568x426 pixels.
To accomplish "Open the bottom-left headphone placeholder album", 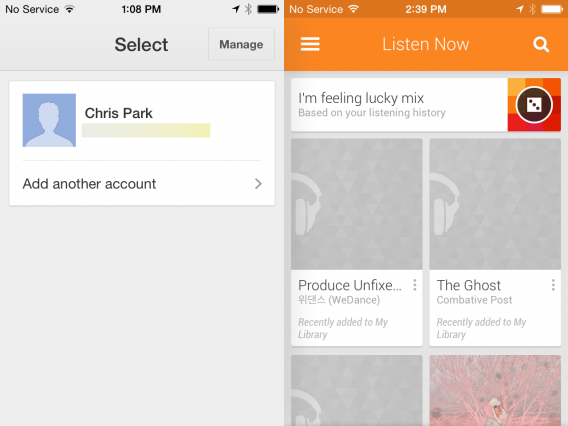I will click(x=356, y=390).
